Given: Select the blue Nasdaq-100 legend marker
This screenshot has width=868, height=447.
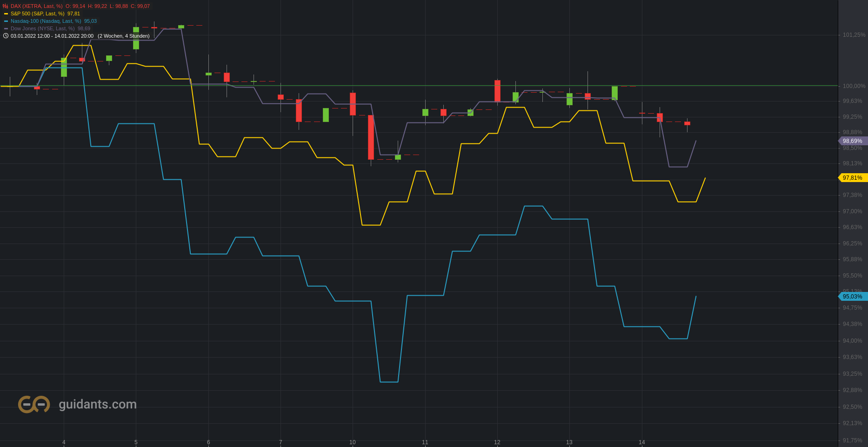Looking at the screenshot, I should [6, 21].
